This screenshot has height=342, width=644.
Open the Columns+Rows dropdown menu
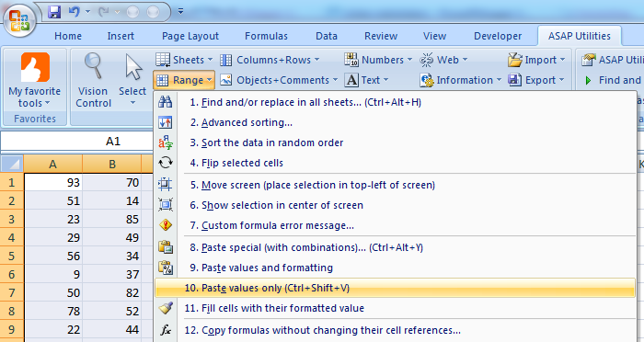tap(270, 60)
